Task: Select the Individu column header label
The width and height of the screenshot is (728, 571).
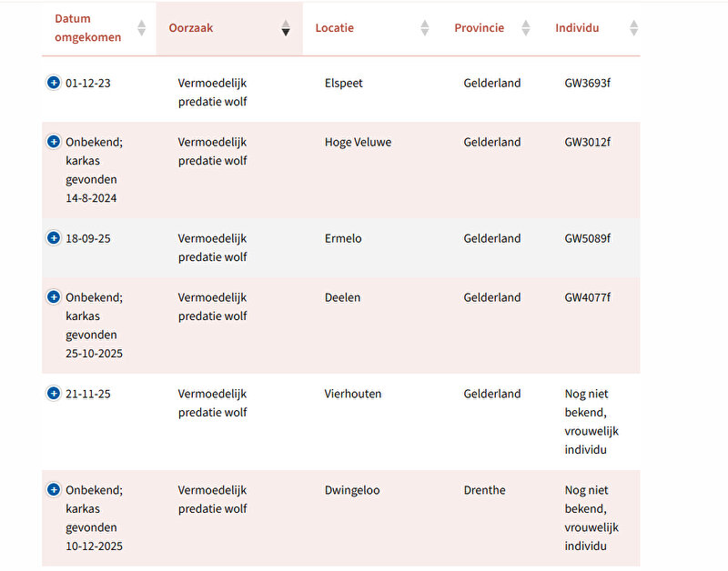Action: [577, 28]
